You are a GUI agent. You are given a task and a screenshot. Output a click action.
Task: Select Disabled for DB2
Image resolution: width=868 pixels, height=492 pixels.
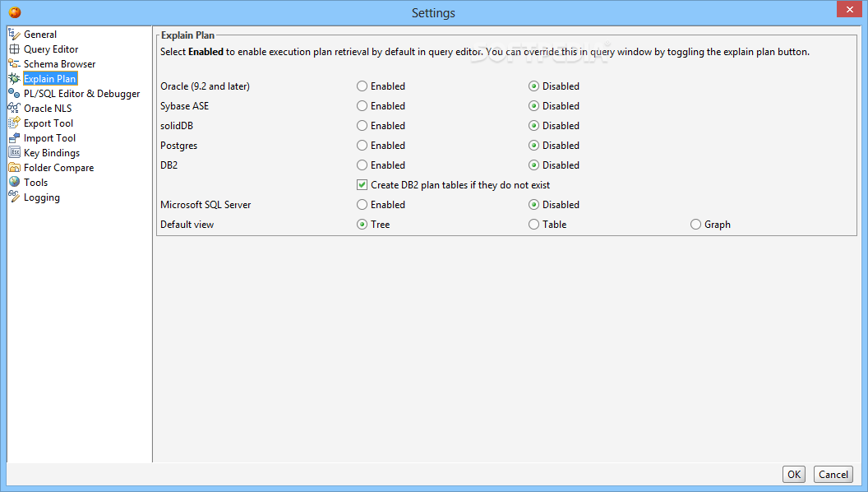click(x=533, y=165)
